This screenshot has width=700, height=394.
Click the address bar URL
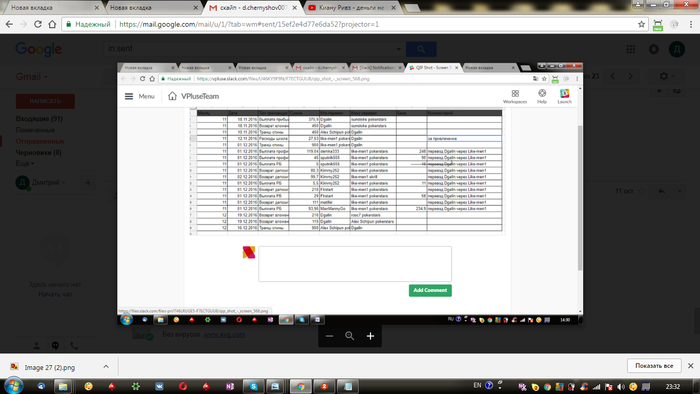point(249,25)
